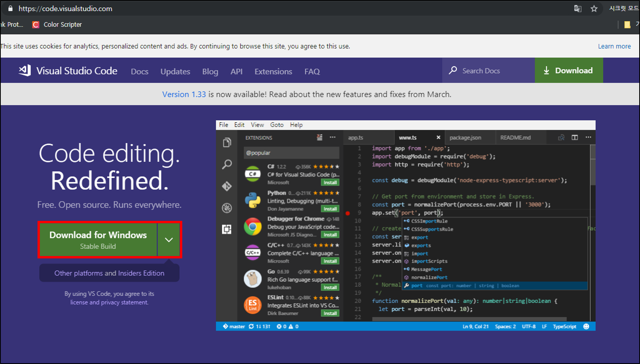640x364 pixels.
Task: Click the Go extension gopher icon
Action: 253,279
